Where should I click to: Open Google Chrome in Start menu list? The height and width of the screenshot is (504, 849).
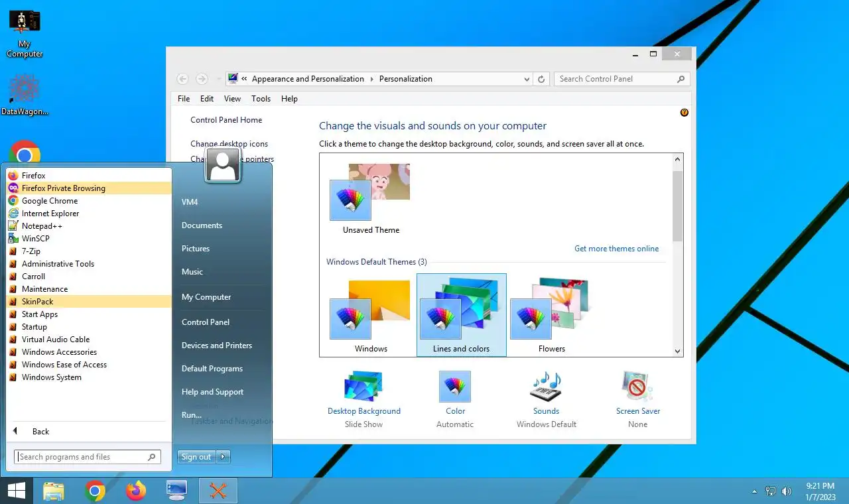[x=89, y=201]
